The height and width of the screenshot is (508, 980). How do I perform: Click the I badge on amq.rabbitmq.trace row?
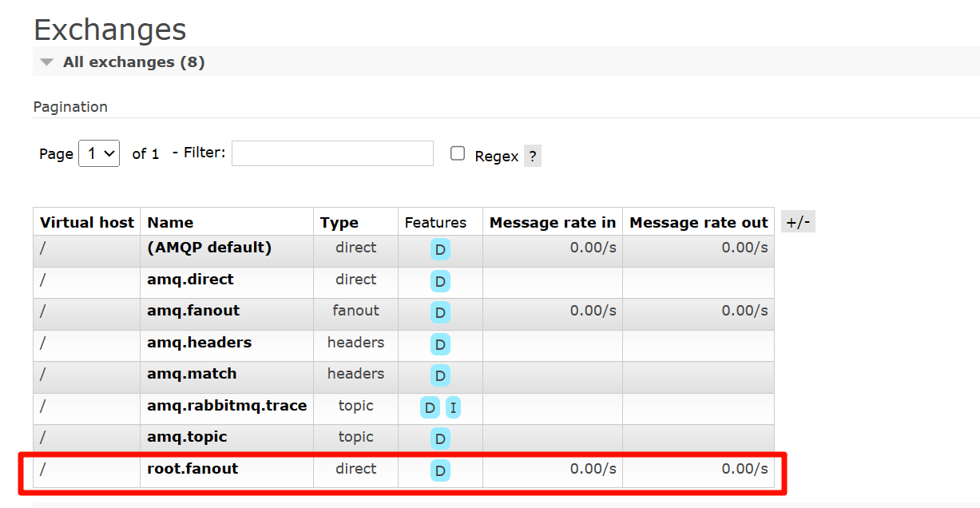[453, 407]
